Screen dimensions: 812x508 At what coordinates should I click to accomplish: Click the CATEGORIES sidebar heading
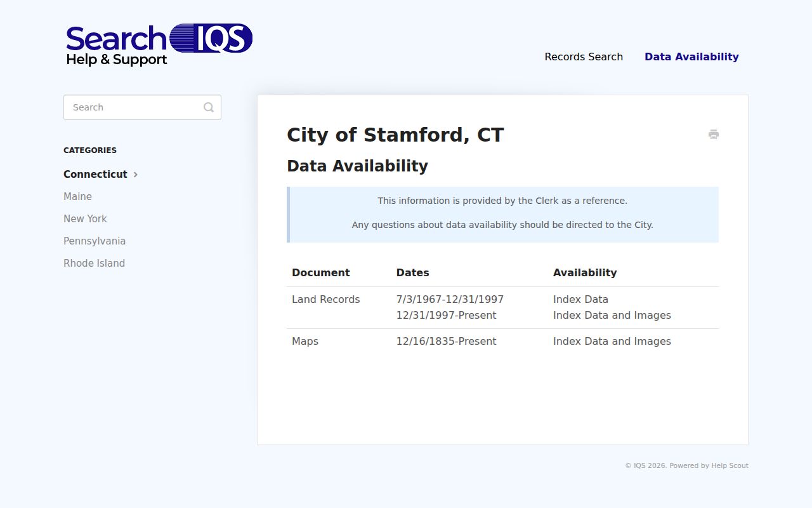tap(90, 150)
